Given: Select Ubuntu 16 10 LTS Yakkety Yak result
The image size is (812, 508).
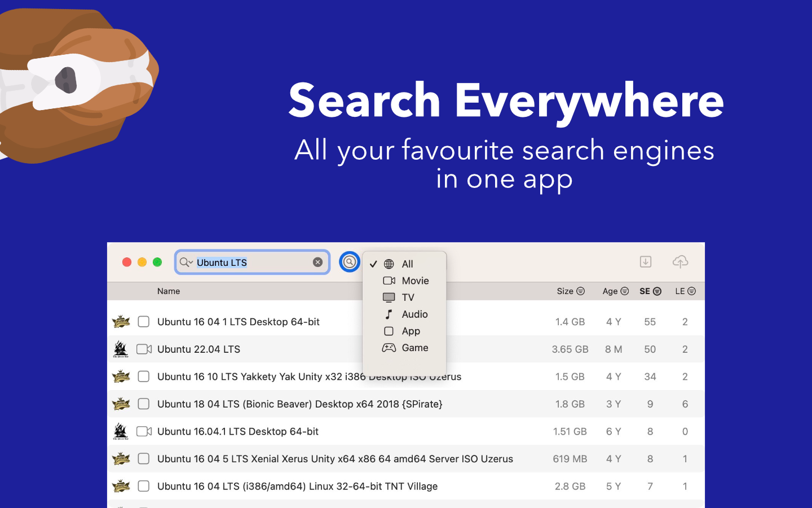Looking at the screenshot, I should tap(406, 376).
